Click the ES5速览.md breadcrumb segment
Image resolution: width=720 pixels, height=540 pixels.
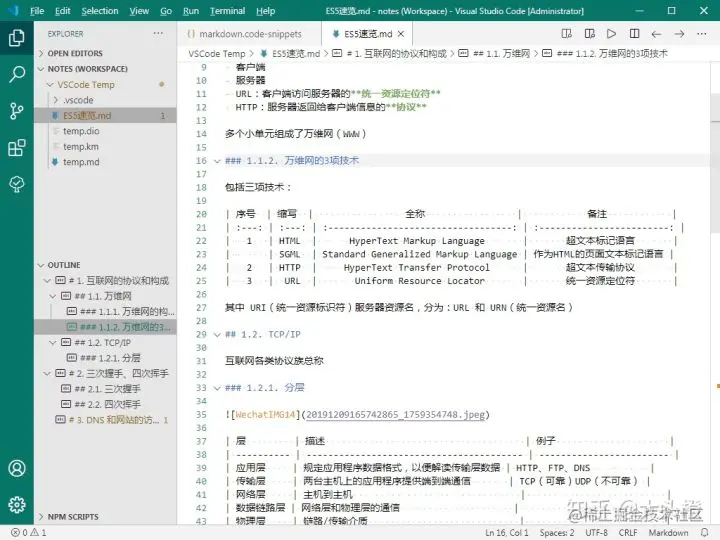tap(290, 54)
